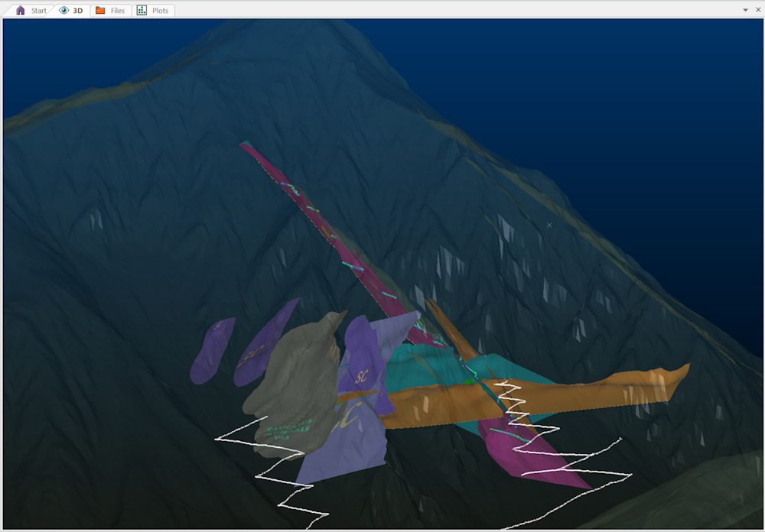765x532 pixels.
Task: Select the leftmost small purple lens
Action: coord(213,350)
